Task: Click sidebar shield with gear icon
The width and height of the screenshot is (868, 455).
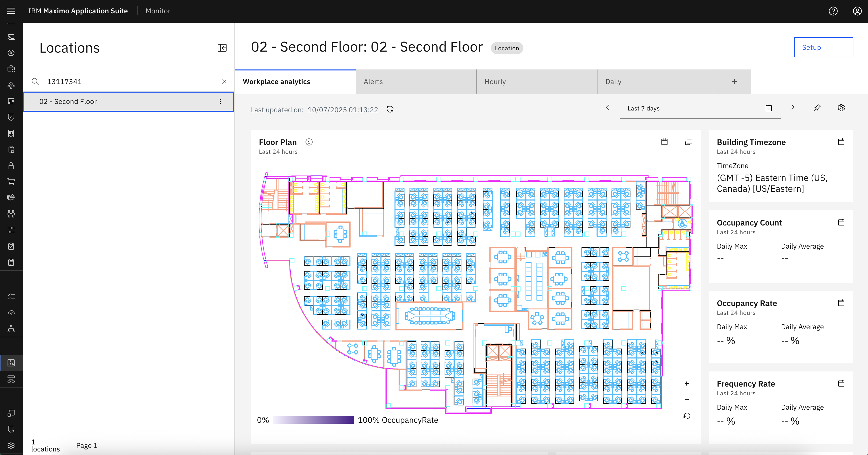Action: (11, 429)
